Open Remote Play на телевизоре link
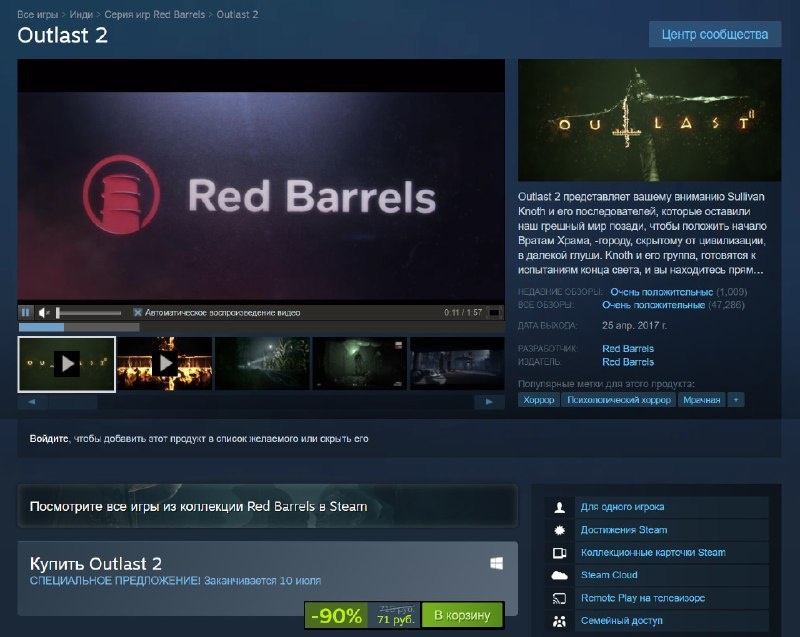This screenshot has height=637, width=800. 643,598
